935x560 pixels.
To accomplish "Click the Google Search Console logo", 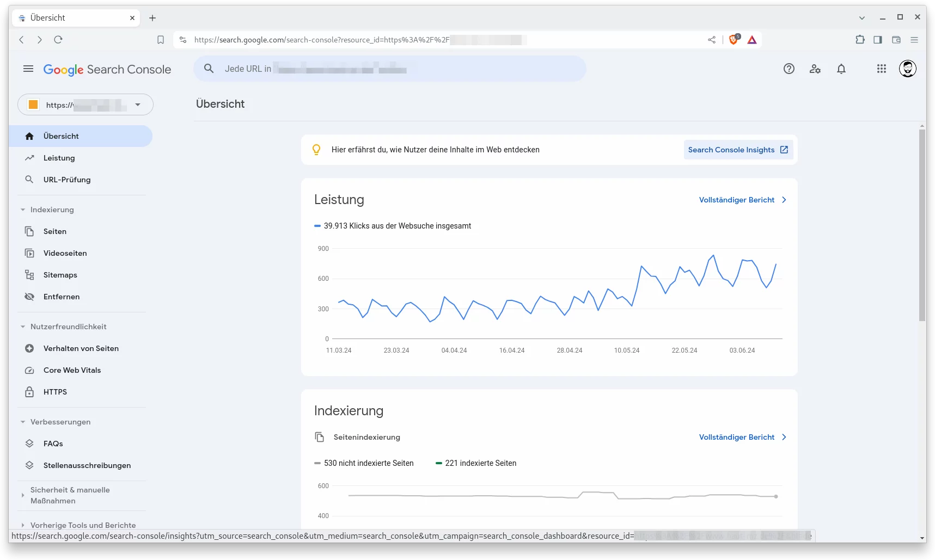I will (107, 70).
